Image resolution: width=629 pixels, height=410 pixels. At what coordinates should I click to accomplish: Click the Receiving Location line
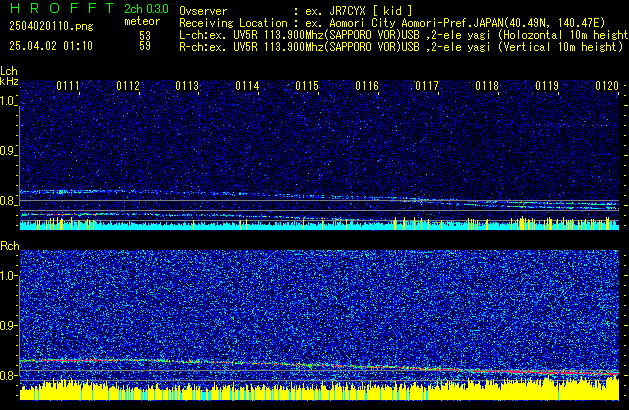click(x=392, y=23)
